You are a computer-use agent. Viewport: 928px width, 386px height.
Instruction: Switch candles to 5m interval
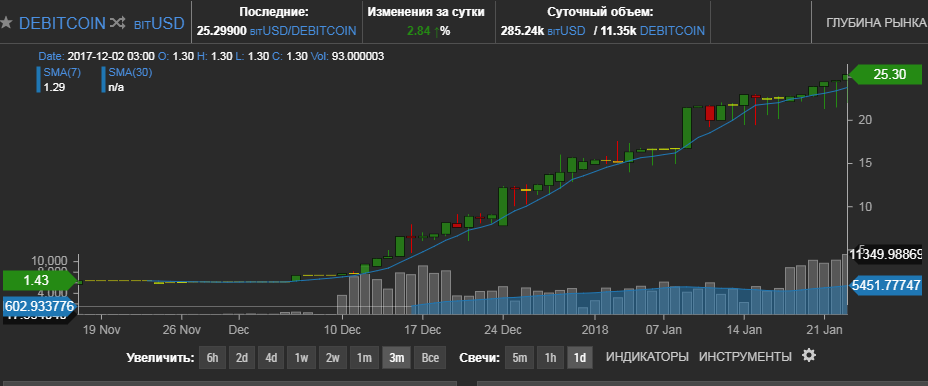coord(520,358)
